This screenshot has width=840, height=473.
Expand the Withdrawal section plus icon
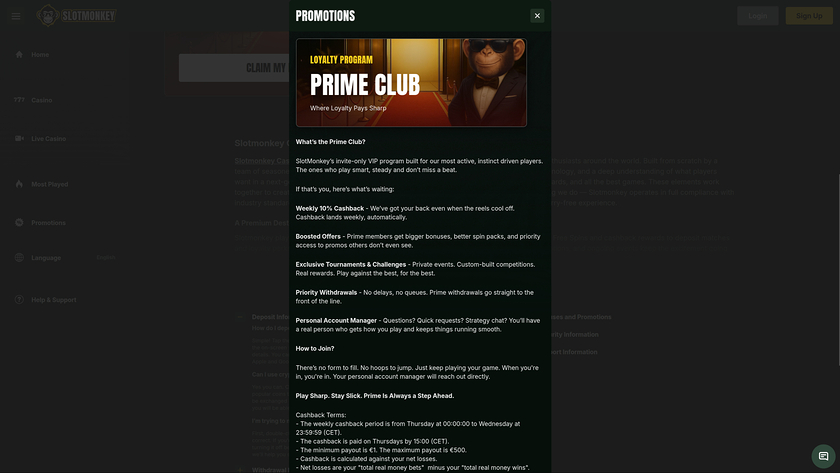click(x=240, y=470)
